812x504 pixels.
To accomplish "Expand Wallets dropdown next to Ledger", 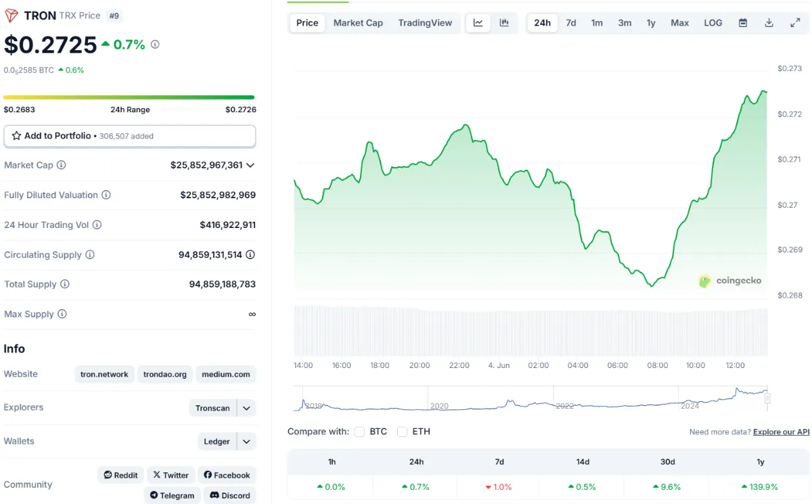I will click(246, 442).
